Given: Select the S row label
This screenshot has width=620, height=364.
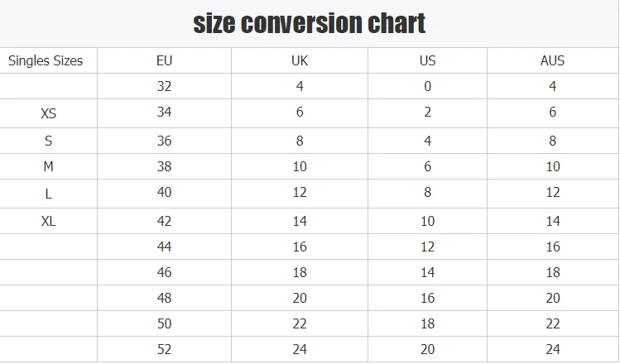Looking at the screenshot, I should tap(48, 141).
